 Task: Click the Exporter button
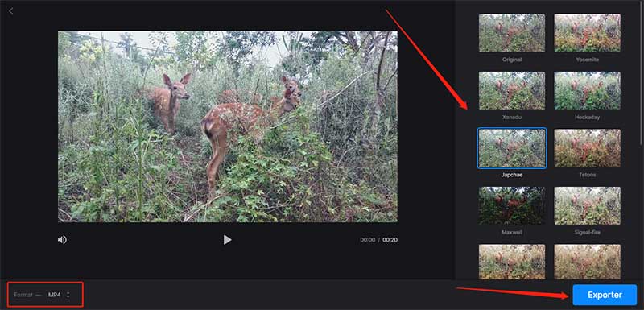point(605,295)
